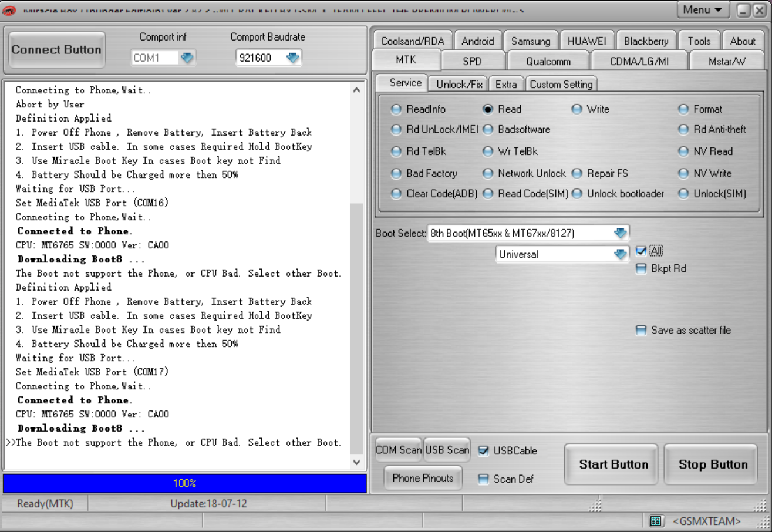Open the Boot Select 8th Boot dropdown
772x532 pixels.
(x=621, y=233)
